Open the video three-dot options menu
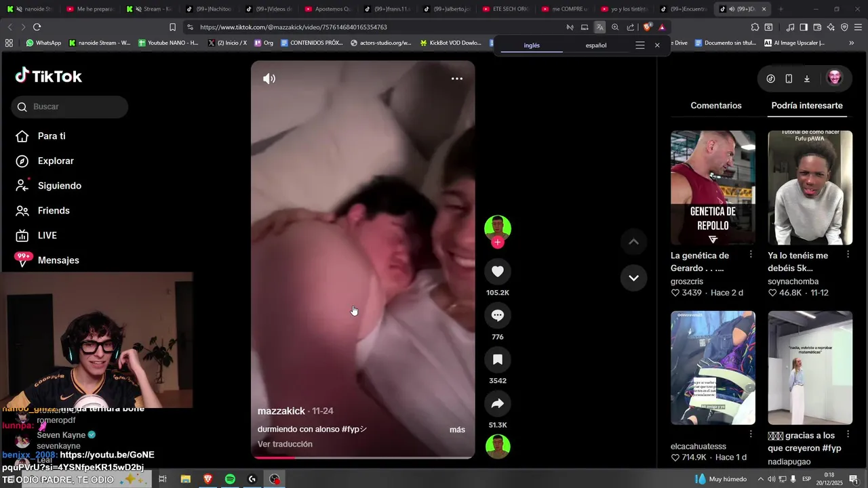This screenshot has height=488, width=868. coord(457,79)
